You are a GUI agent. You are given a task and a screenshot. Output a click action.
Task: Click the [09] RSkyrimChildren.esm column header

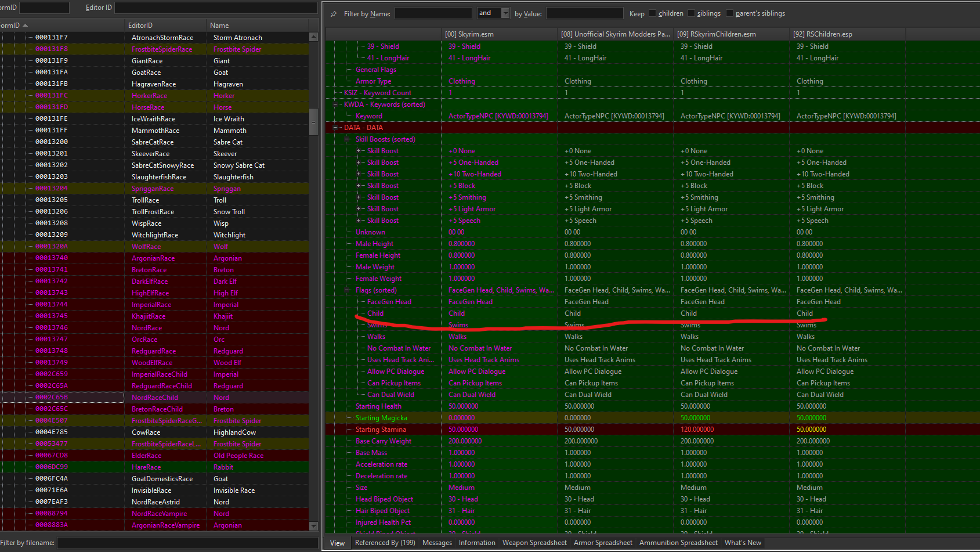[x=731, y=34]
